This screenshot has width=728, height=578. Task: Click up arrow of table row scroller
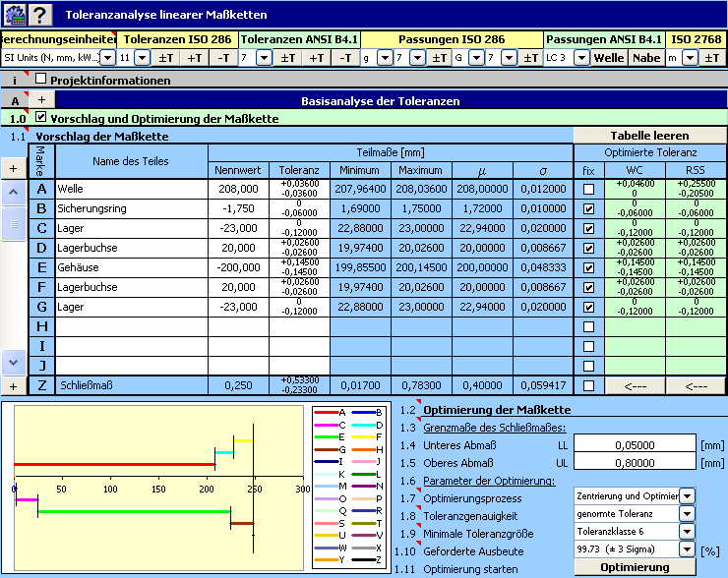[14, 192]
